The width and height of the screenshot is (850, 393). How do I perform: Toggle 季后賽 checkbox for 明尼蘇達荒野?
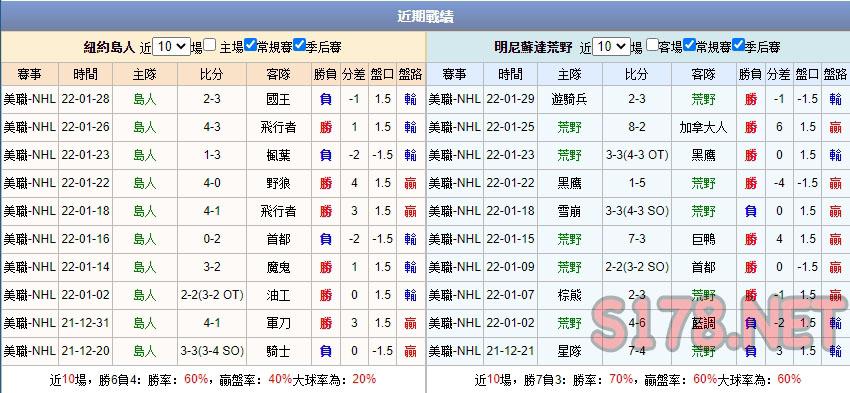[x=738, y=46]
